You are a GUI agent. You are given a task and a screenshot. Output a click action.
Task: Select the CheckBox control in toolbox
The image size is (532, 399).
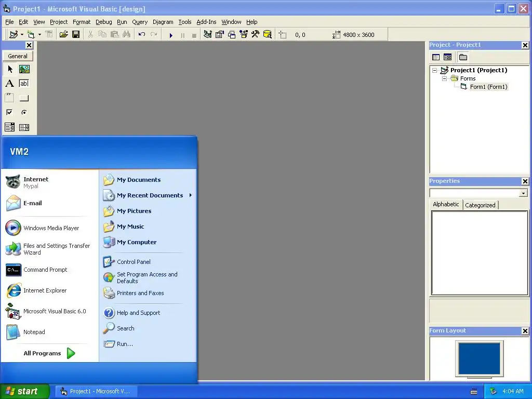coord(10,112)
